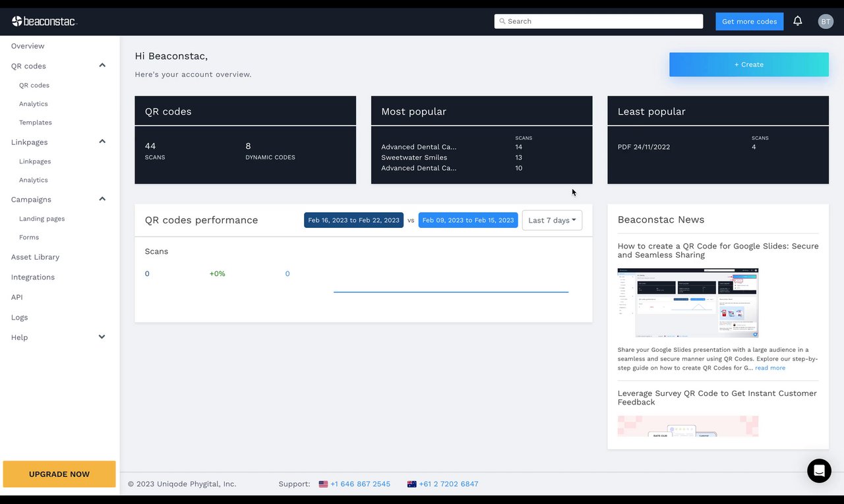Open Logs in the sidebar
844x504 pixels.
(x=20, y=317)
